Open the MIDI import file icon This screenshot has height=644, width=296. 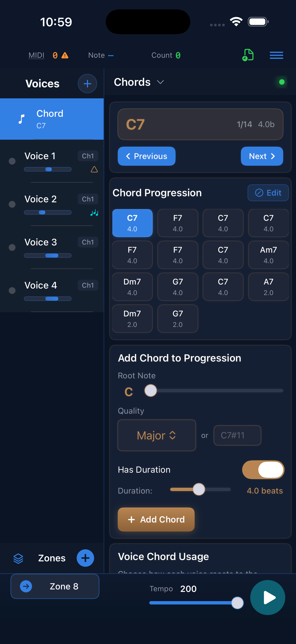(x=248, y=55)
